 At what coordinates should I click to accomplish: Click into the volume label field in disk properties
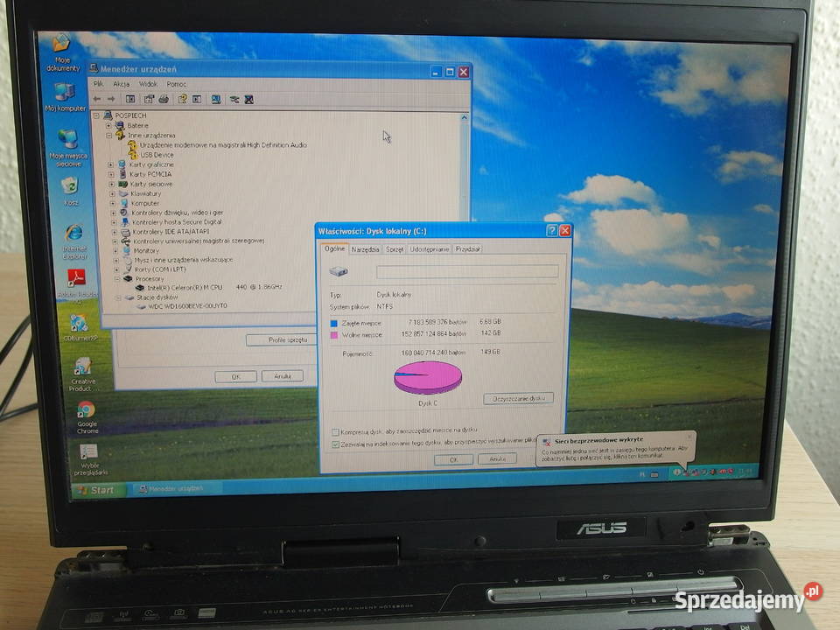(x=467, y=271)
